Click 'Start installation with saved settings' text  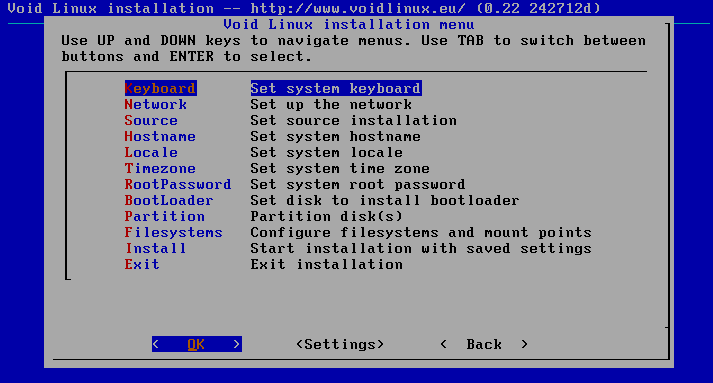[x=421, y=248]
